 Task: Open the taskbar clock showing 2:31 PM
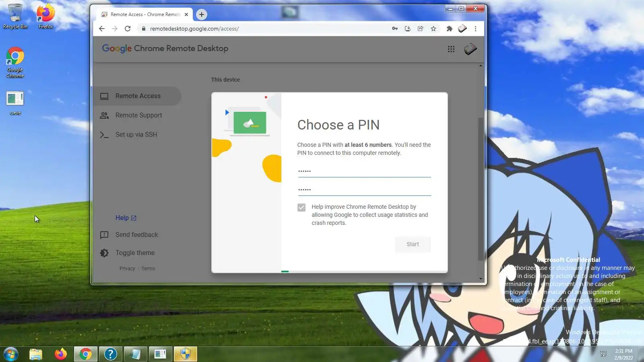(x=623, y=354)
